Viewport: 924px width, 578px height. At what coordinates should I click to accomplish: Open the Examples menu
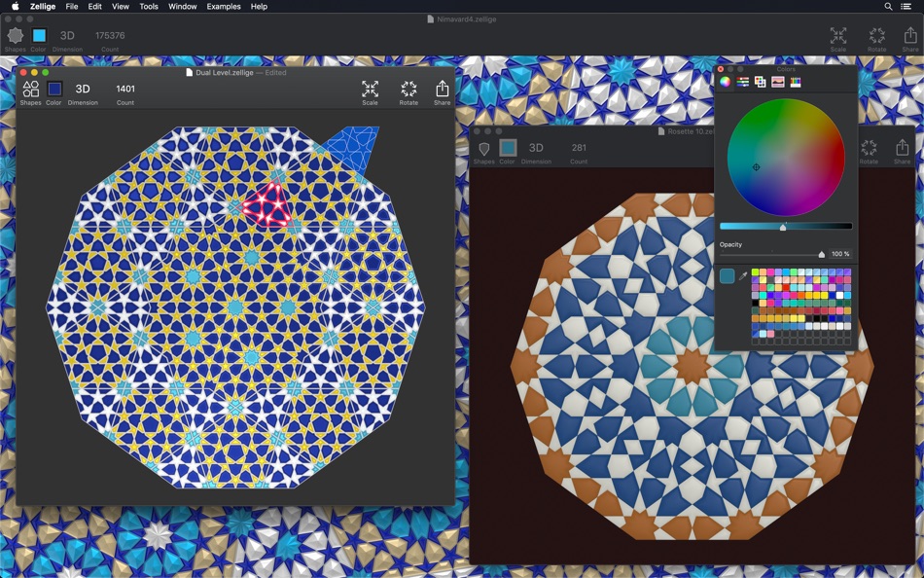[x=224, y=7]
